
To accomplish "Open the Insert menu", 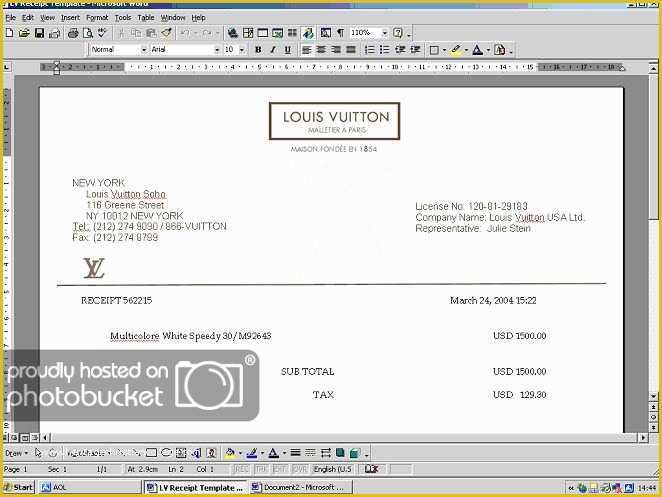I will 70,18.
